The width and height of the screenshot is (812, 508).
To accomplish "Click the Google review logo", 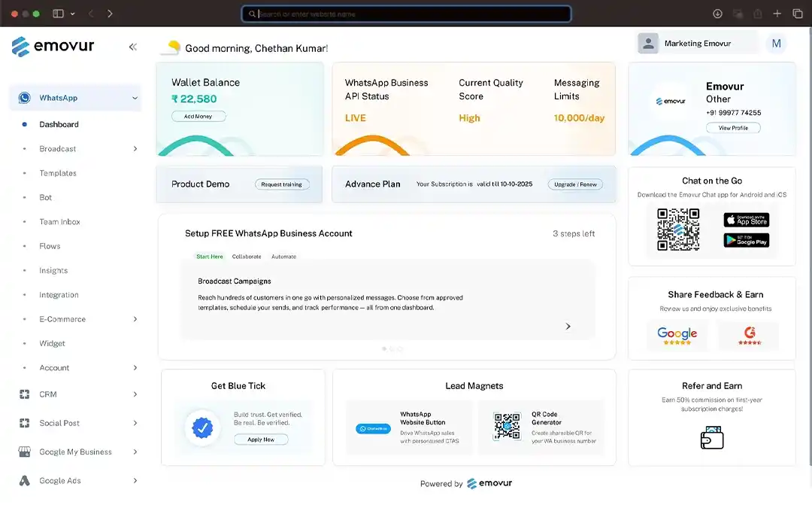I will click(677, 336).
